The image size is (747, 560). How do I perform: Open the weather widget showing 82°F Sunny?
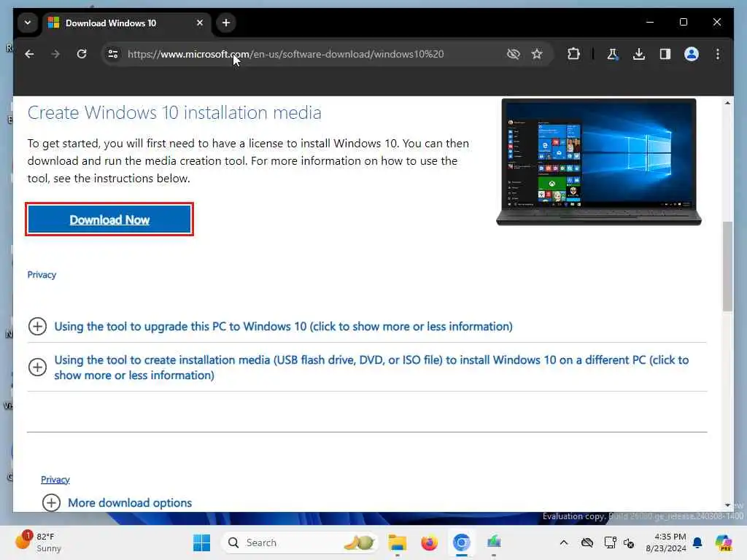[38, 542]
